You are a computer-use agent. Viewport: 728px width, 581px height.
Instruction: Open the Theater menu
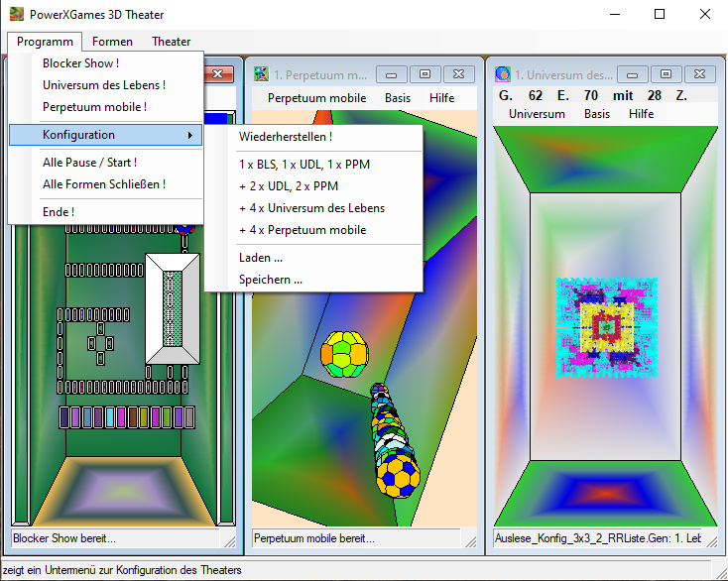coord(171,42)
